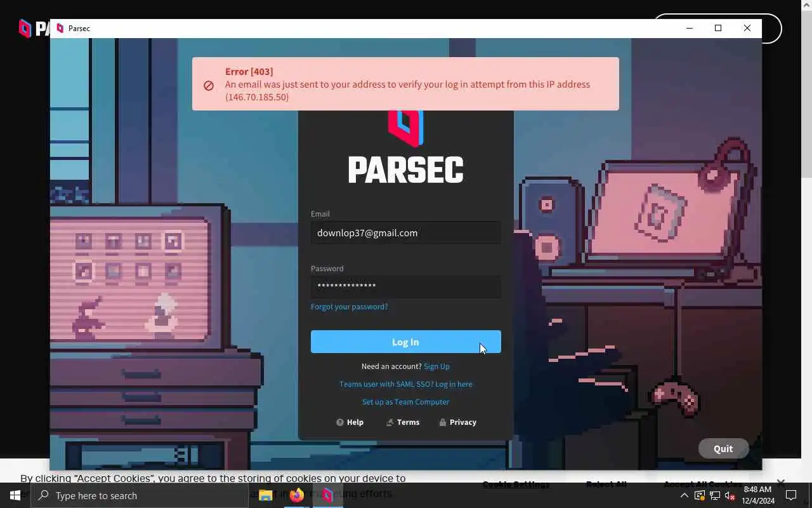
Task: Click the taskbar search box
Action: (140, 495)
